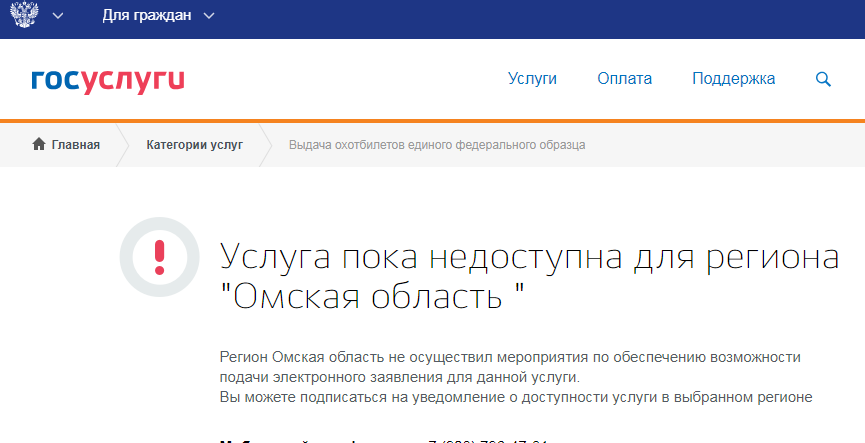The image size is (865, 443).
Task: Open the 'Поддержка' menu
Action: (734, 79)
